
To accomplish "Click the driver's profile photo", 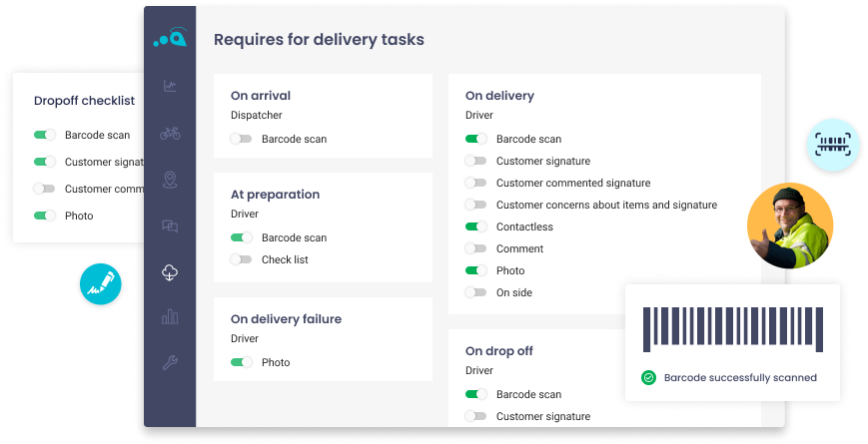I will (790, 226).
